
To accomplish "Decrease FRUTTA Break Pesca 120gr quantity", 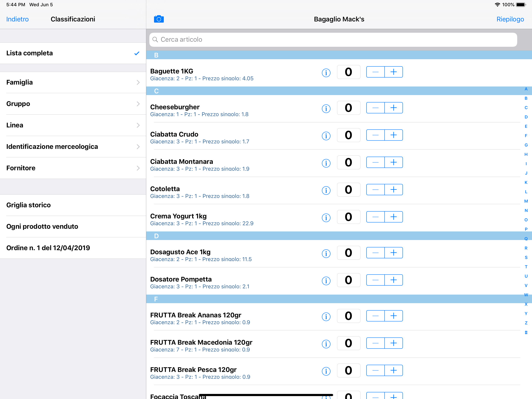I will [x=375, y=370].
